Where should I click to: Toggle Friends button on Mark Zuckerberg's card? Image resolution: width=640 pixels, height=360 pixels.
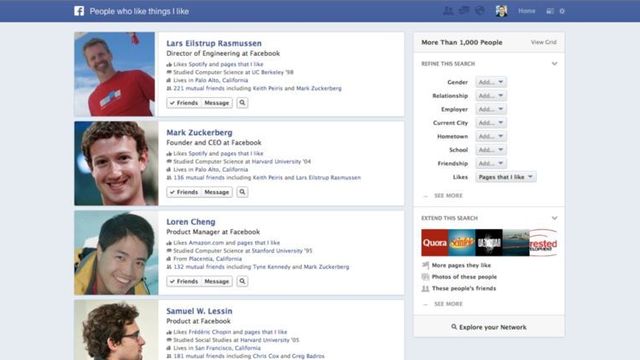(183, 192)
